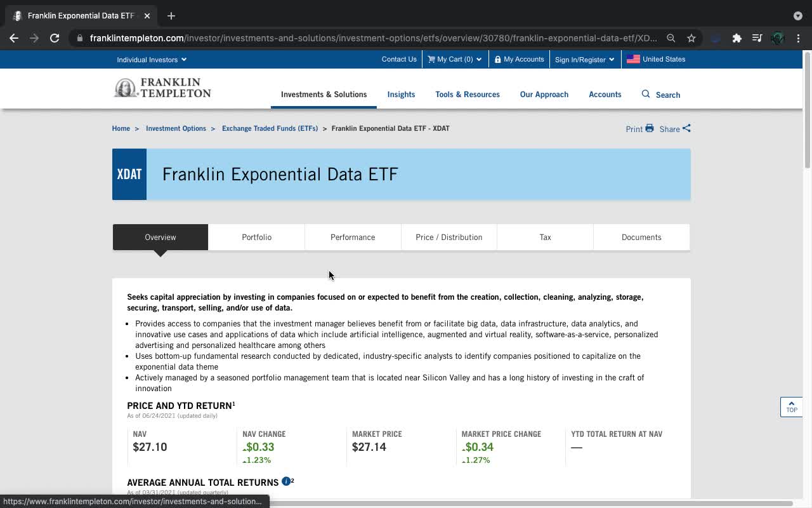This screenshot has height=508, width=812.
Task: Open the Tools & Resources menu
Action: point(468,95)
